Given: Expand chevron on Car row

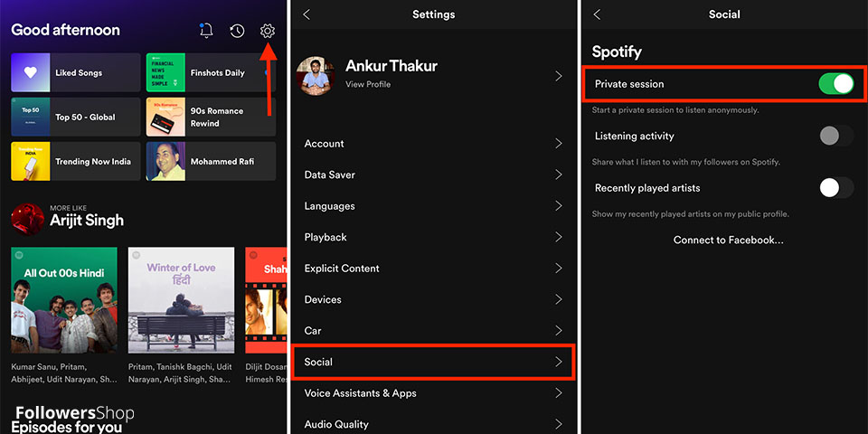Looking at the screenshot, I should point(559,331).
